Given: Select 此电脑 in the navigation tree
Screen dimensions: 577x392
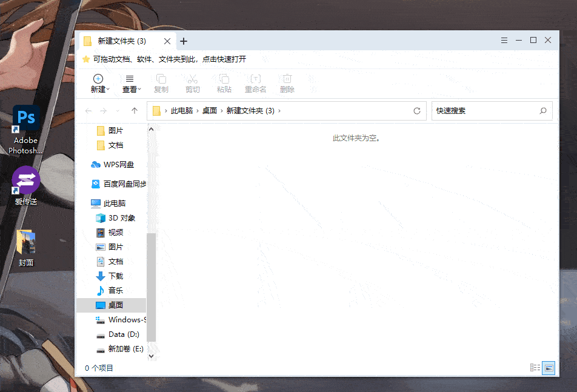Looking at the screenshot, I should point(108,204).
